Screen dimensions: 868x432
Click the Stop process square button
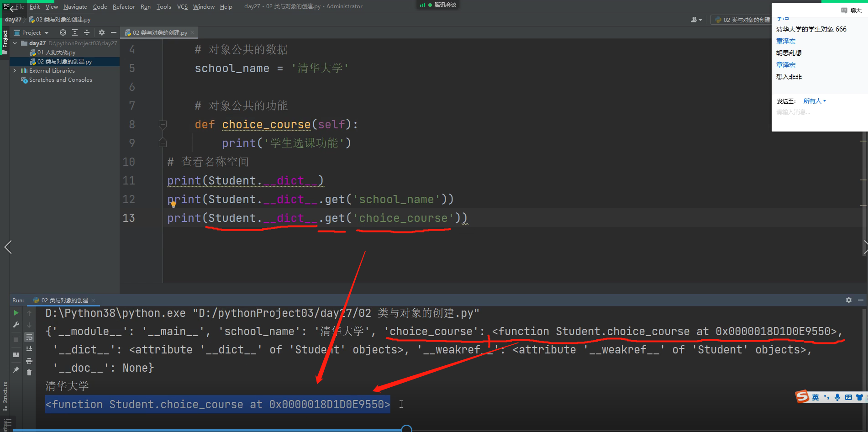[16, 340]
